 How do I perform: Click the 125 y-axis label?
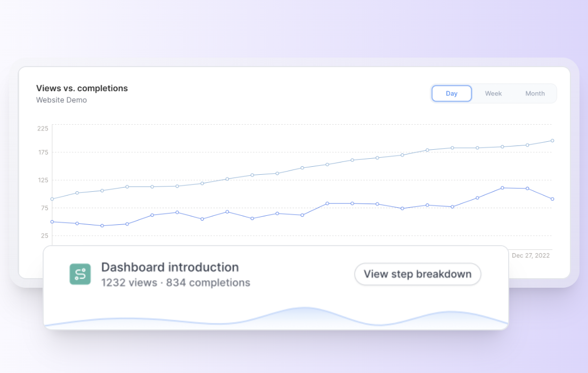point(43,180)
